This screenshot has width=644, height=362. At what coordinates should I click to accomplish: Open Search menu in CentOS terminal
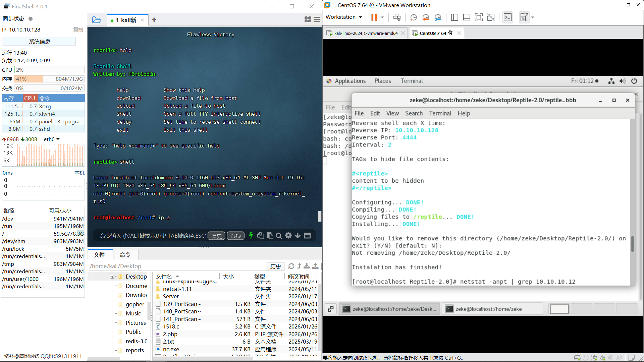tap(414, 113)
